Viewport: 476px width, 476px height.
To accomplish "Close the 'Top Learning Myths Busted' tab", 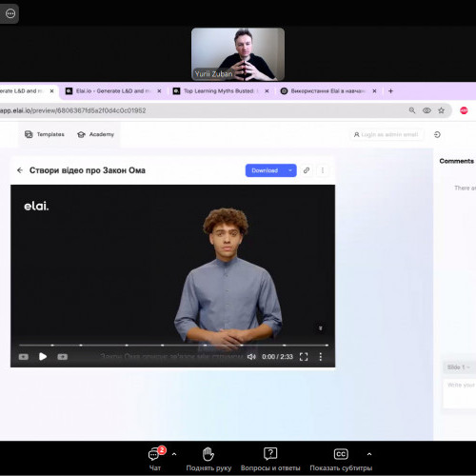I will tap(267, 91).
